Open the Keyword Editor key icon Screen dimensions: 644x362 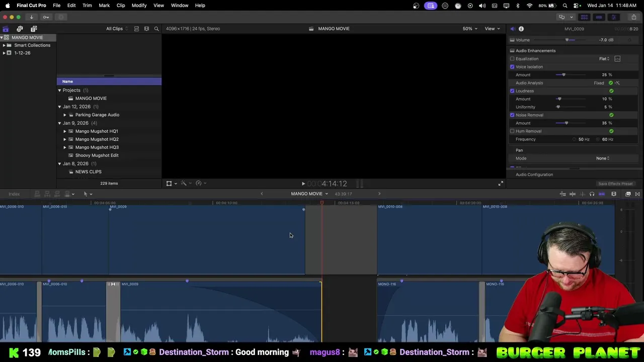pos(46,17)
